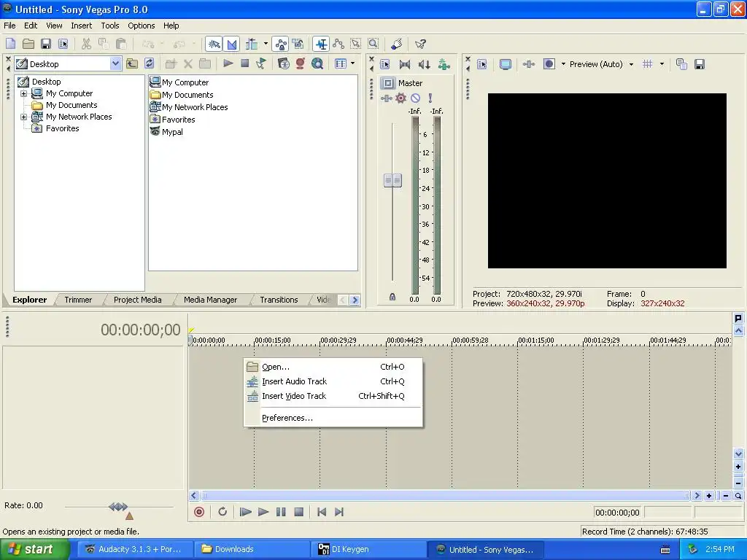Click the timeline horizontal scrollbar
Image resolution: width=747 pixels, height=560 pixels.
click(445, 496)
